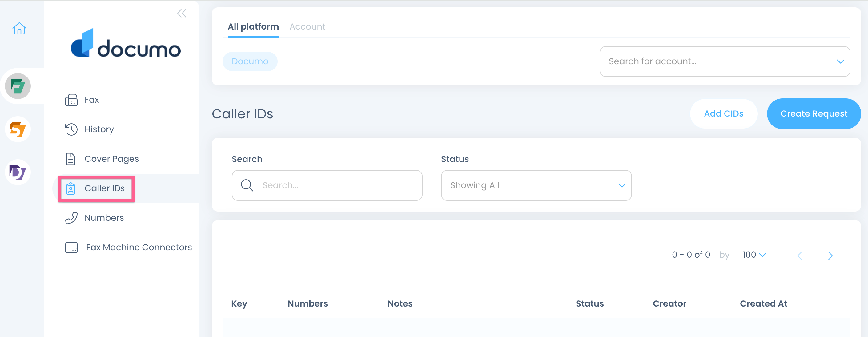Sort by the Status column header
868x337 pixels.
[590, 304]
